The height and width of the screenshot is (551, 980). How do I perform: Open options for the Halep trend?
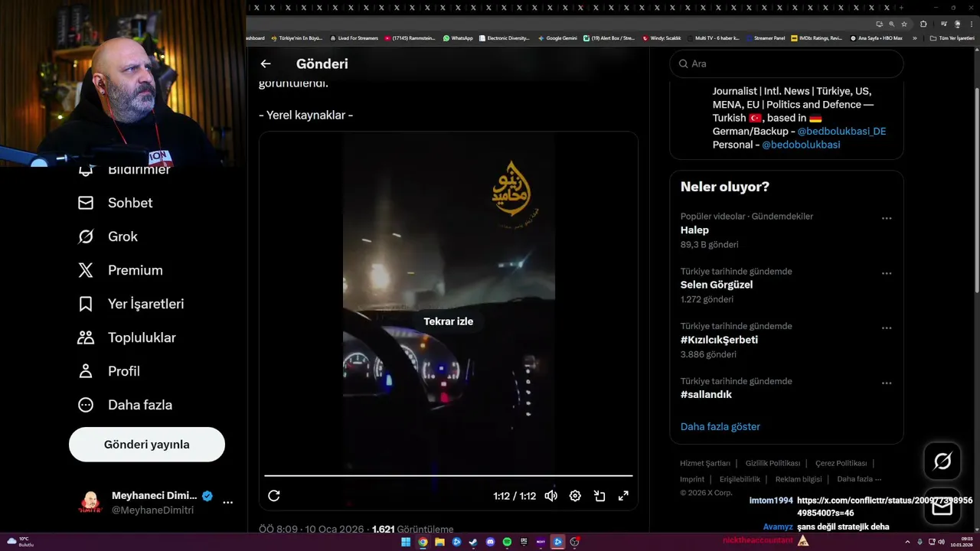887,218
